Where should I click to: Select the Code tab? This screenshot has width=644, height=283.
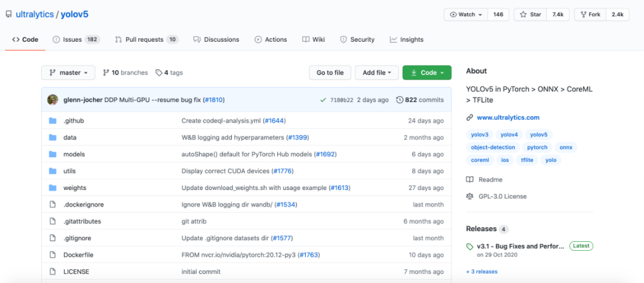tap(25, 39)
